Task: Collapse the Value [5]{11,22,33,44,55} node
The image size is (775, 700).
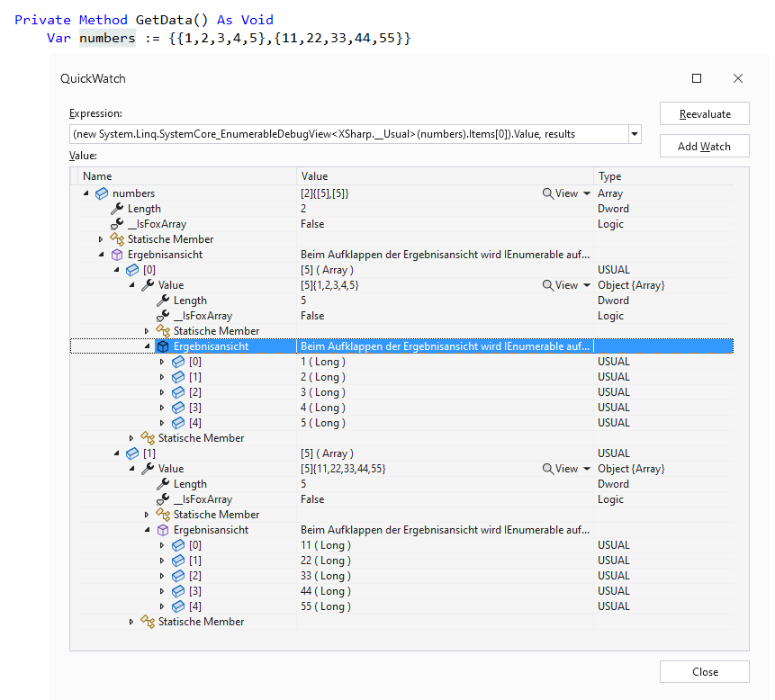Action: pyautogui.click(x=132, y=469)
